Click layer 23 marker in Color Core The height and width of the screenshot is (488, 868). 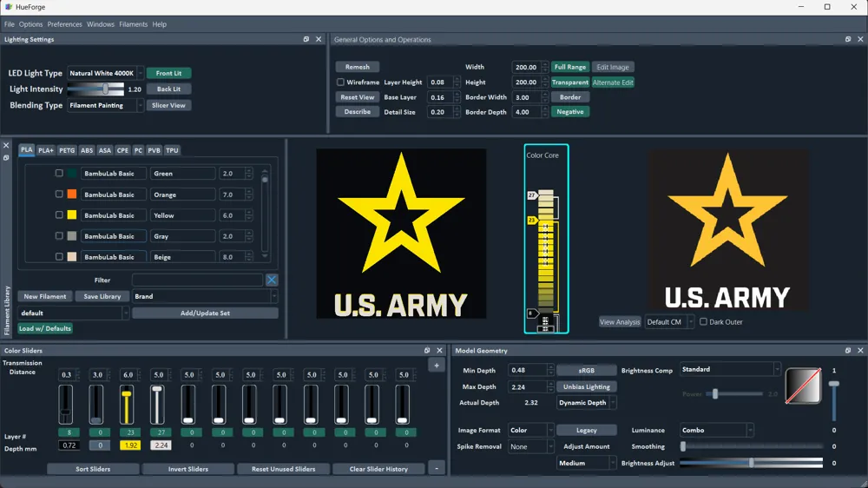[x=532, y=220]
